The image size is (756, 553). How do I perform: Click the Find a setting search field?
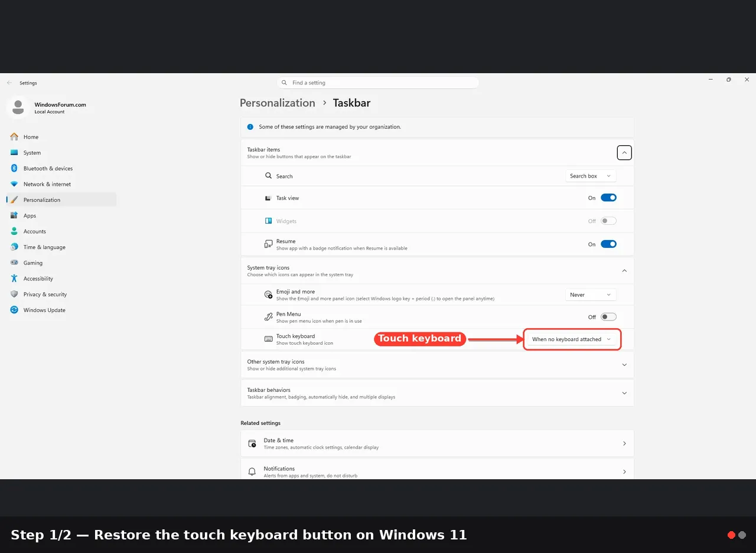(x=378, y=83)
